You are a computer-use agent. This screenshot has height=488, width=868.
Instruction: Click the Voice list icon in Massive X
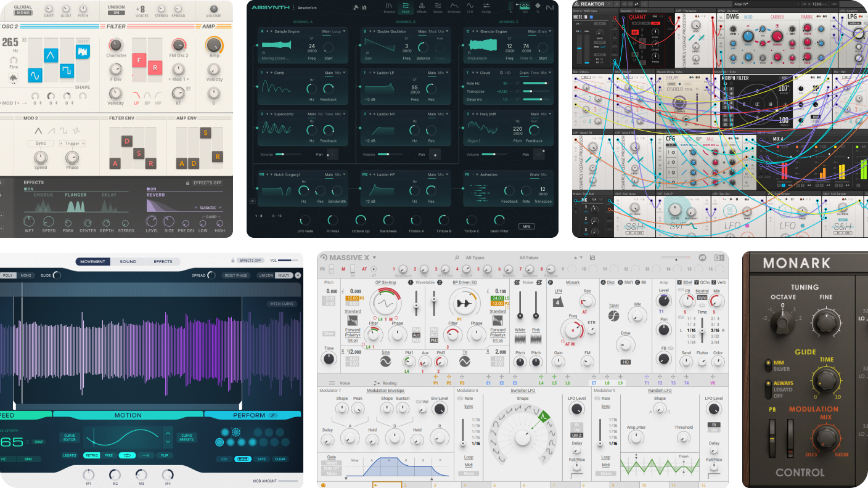point(331,383)
